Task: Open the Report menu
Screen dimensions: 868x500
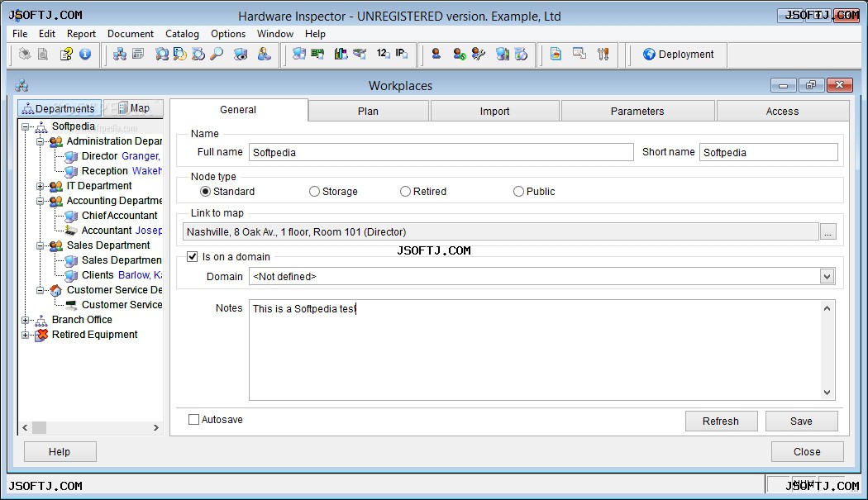Action: pos(81,34)
